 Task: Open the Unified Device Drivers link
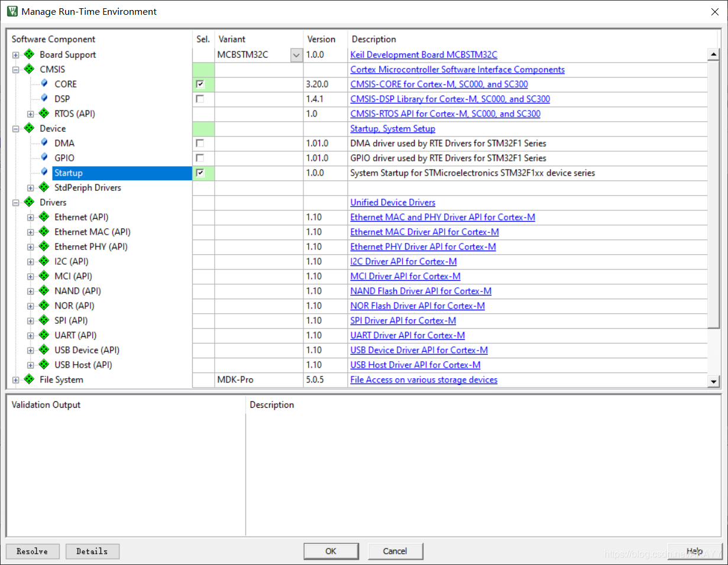point(393,203)
